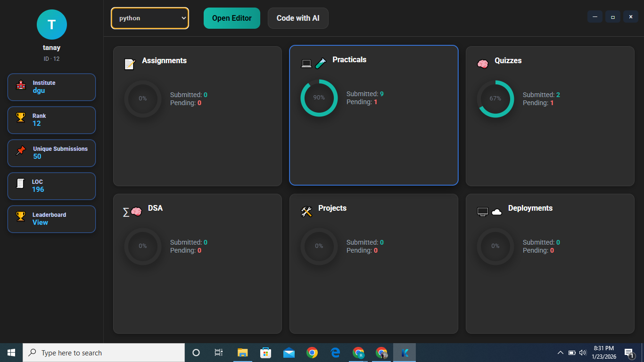Click the Unique Submissions pushpin icon
The image size is (644, 362).
[x=21, y=151]
